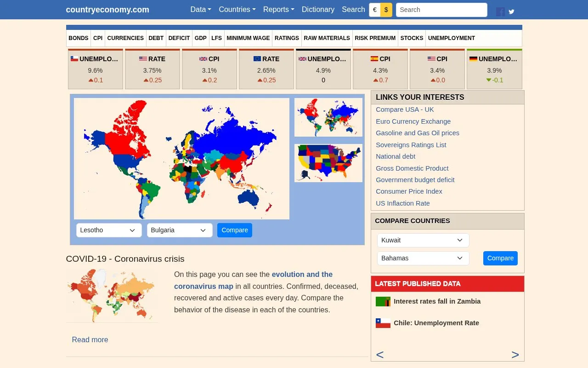Select the BONDS tab
The height and width of the screenshot is (368, 588).
pos(79,38)
